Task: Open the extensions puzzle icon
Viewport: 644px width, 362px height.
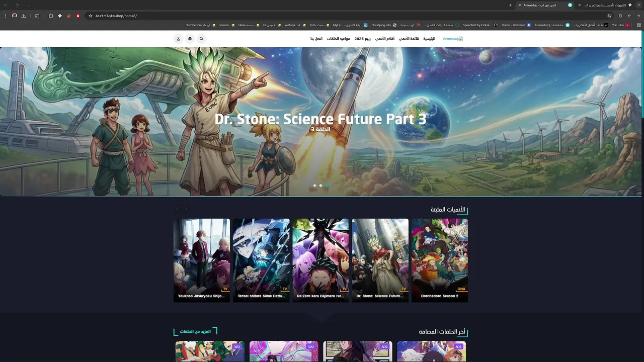Action: (51, 16)
